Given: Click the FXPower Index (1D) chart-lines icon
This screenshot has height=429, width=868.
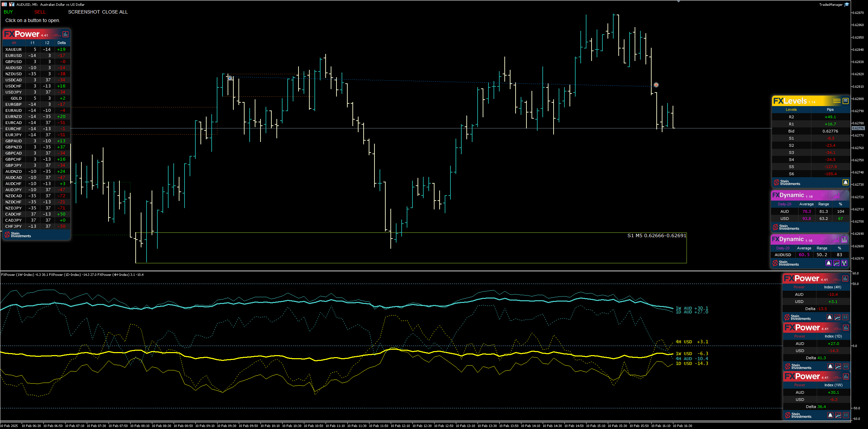Looking at the screenshot, I should pos(838,366).
